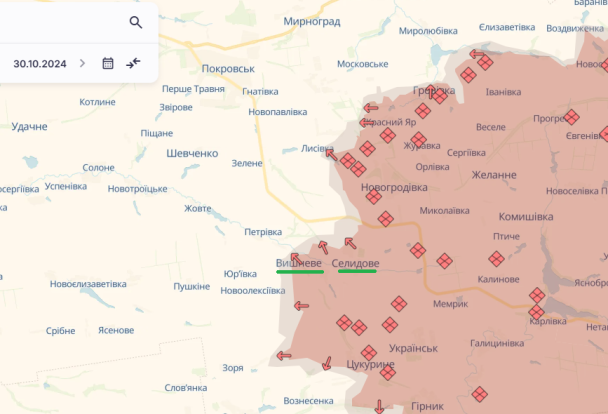608x414 pixels.
Task: Click the Миролюбівка label
Action: click(428, 31)
